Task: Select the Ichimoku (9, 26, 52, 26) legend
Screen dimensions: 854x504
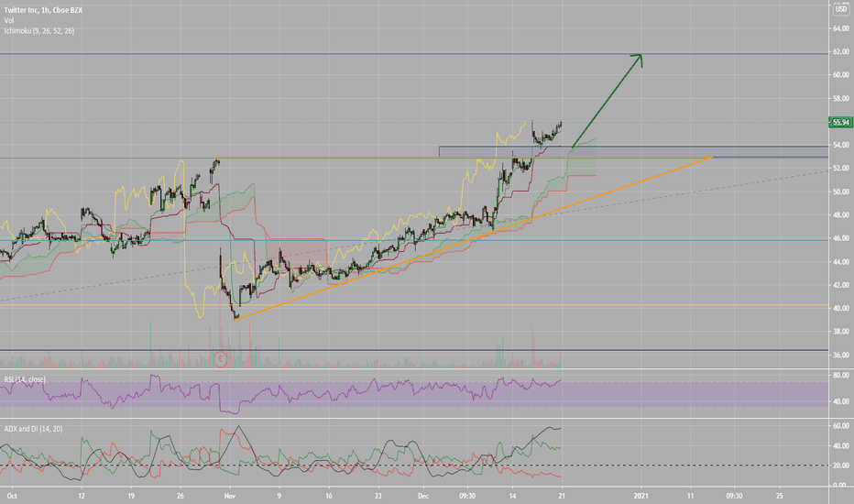Action: tap(39, 31)
